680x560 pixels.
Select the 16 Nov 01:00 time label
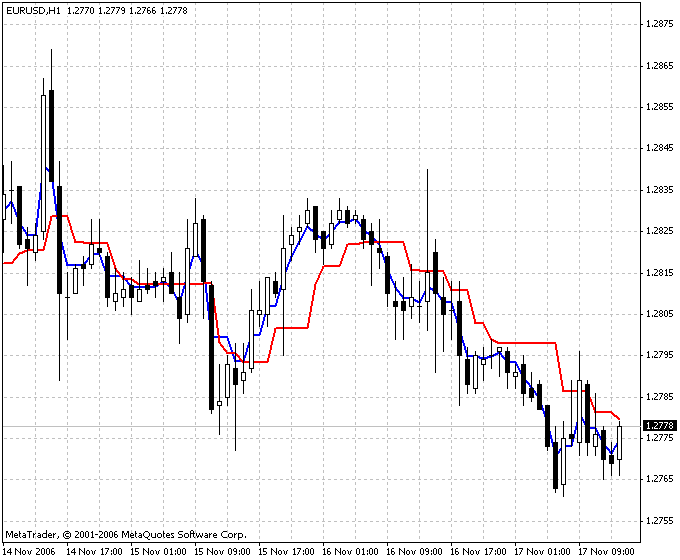pos(350,551)
